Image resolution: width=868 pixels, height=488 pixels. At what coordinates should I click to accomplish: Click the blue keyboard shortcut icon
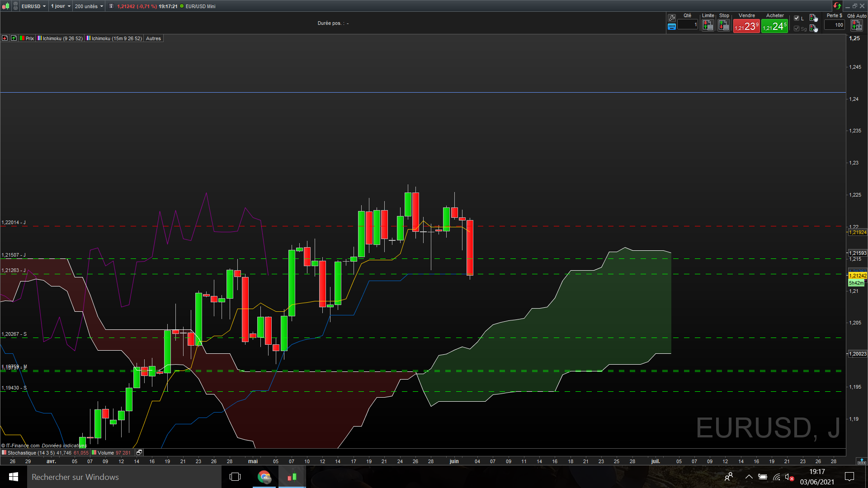click(x=672, y=27)
